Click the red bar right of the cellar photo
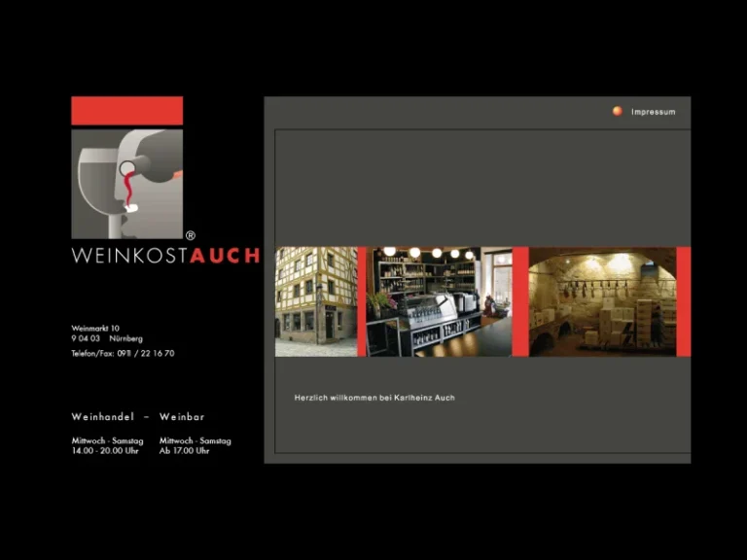747x560 pixels. coord(683,301)
